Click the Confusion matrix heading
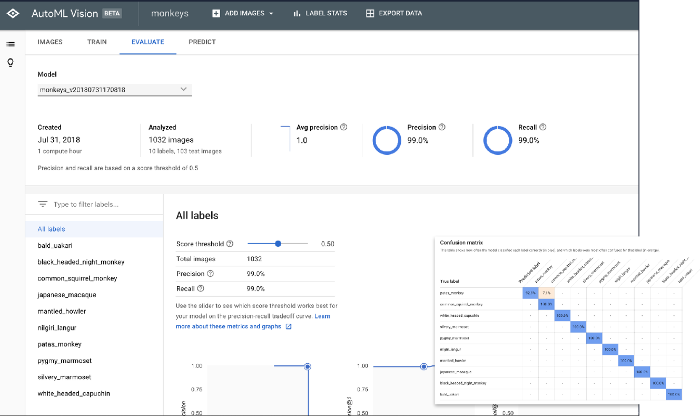The height and width of the screenshot is (416, 700). (x=461, y=243)
